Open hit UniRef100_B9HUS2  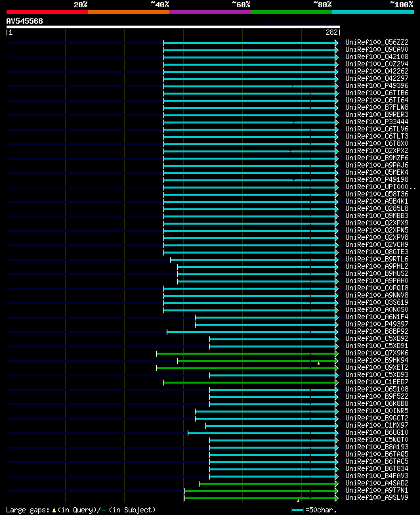(x=377, y=273)
